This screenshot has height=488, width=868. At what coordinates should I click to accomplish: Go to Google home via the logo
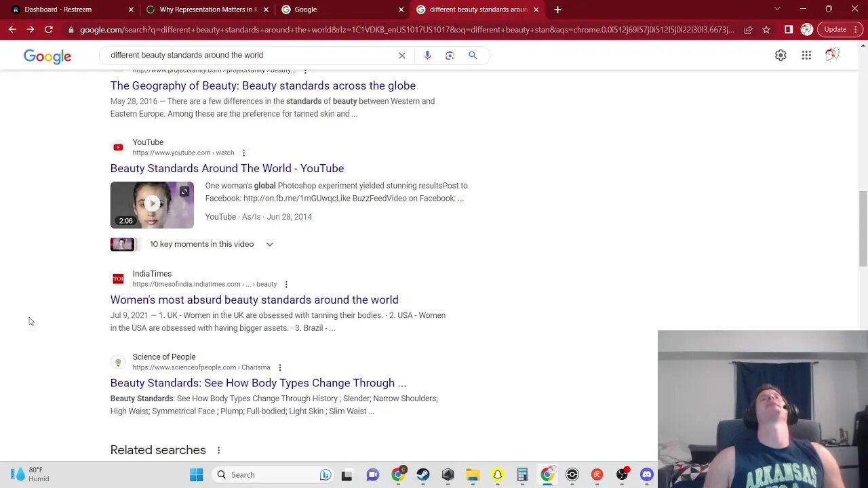[47, 56]
